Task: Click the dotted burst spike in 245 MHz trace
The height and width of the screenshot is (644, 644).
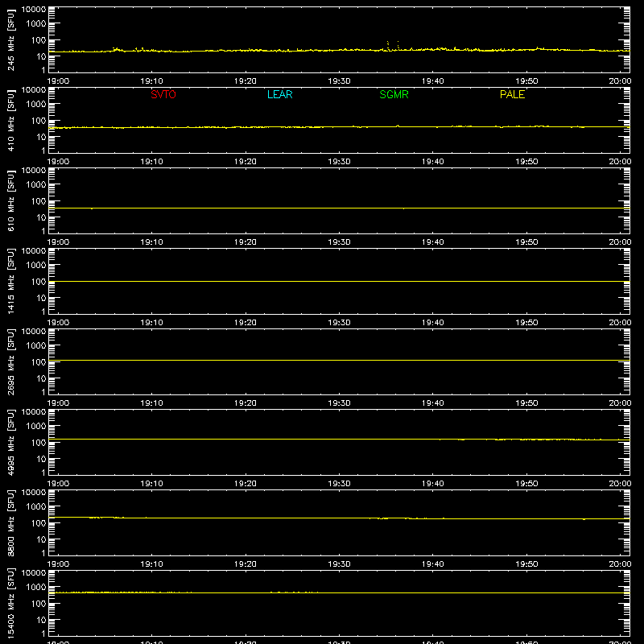Action: pos(393,45)
